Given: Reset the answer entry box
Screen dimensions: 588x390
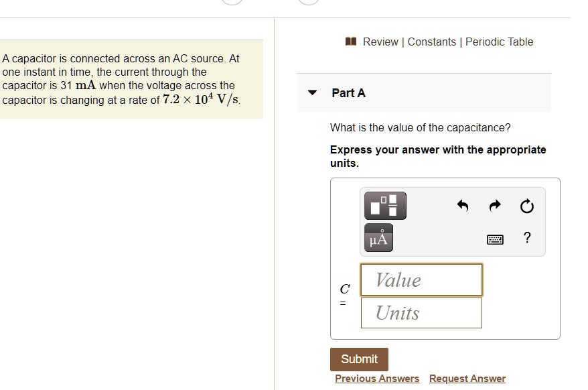Looking at the screenshot, I should [x=526, y=206].
